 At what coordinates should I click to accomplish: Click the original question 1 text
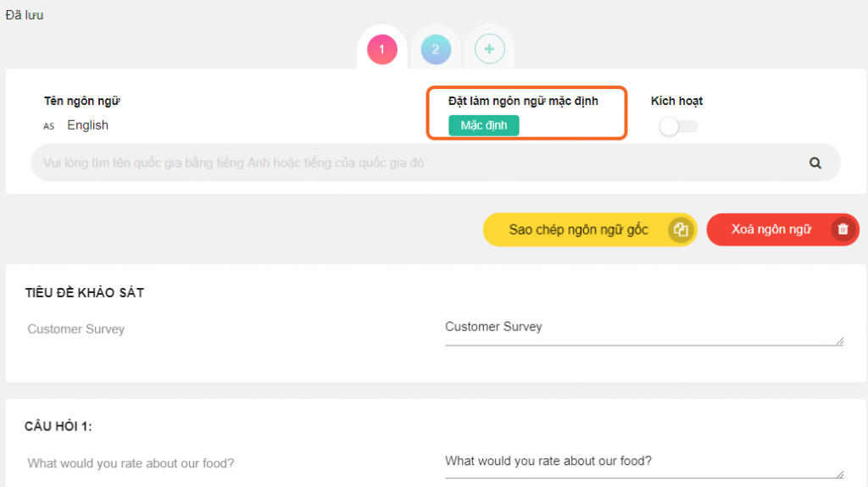pyautogui.click(x=131, y=463)
